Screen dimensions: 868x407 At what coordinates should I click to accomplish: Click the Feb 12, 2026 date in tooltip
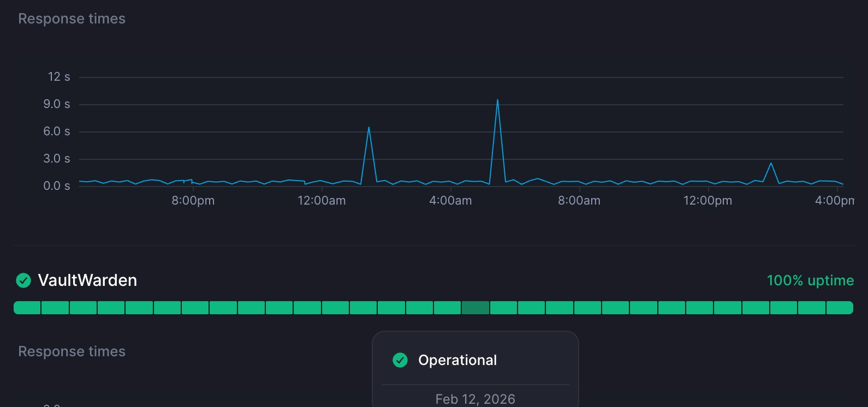pos(475,399)
